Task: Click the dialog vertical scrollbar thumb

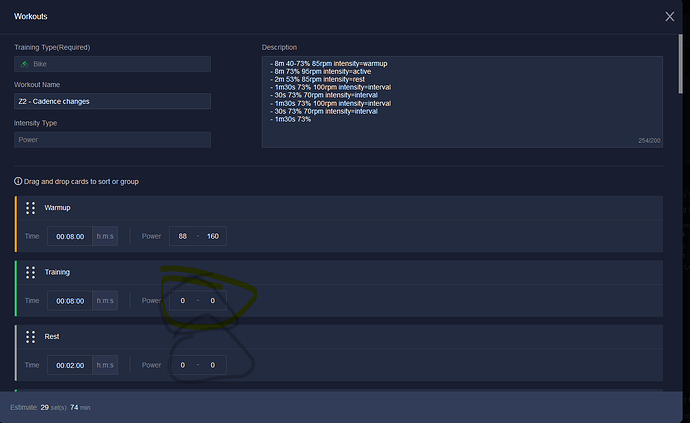Action: [680, 64]
